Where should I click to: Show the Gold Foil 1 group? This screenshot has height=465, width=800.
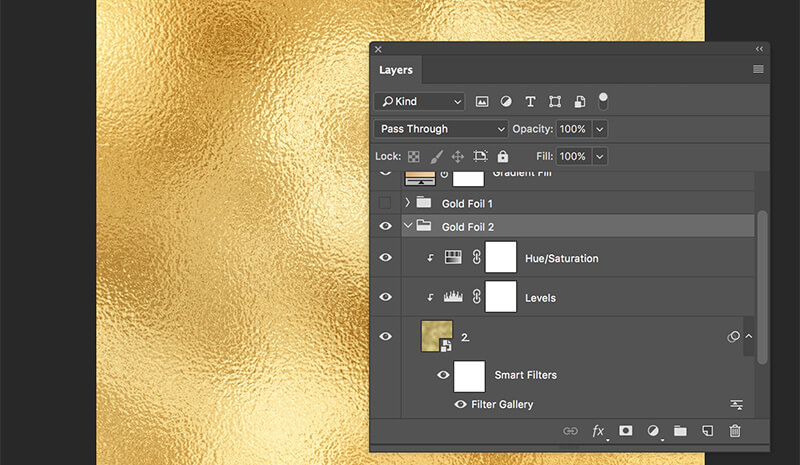coord(386,203)
